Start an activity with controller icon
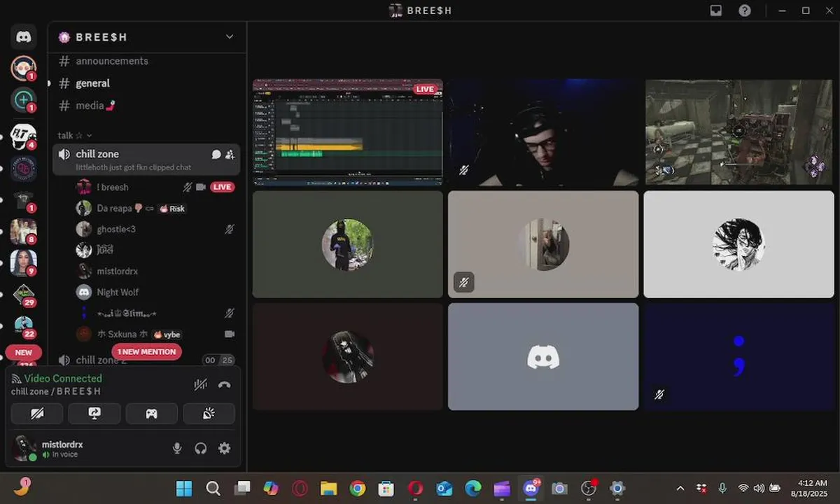 click(151, 414)
